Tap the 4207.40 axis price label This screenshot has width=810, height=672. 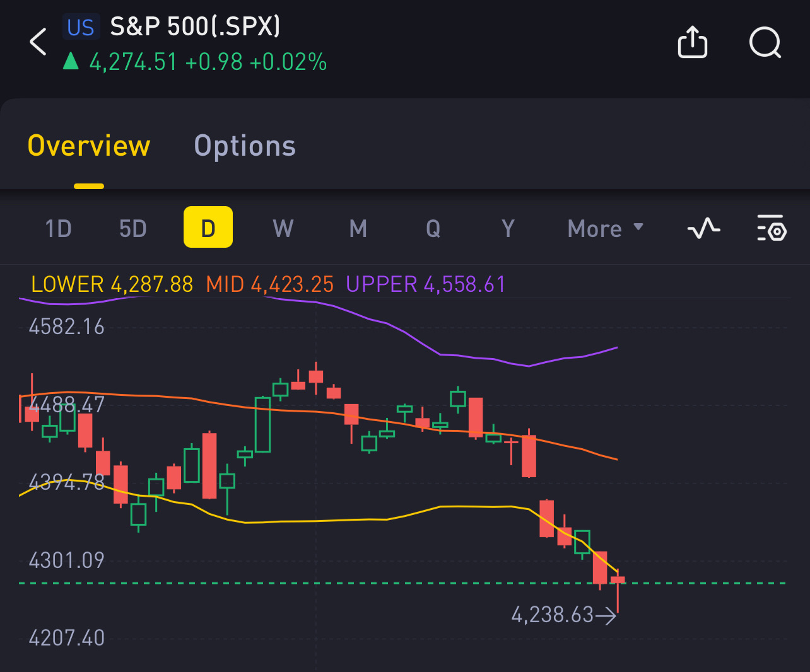pos(67,638)
